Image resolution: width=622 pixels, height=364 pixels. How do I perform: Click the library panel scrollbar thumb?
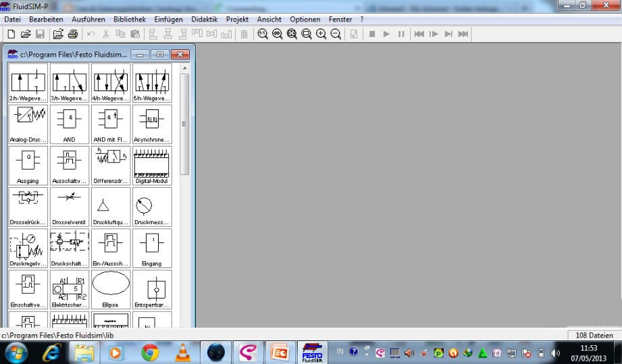[x=184, y=124]
